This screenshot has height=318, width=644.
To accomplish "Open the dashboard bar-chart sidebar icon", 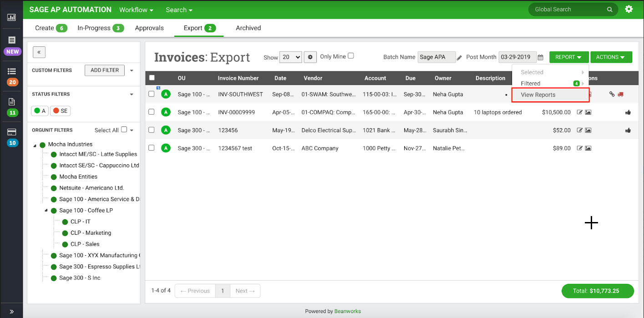I will pos(11,17).
